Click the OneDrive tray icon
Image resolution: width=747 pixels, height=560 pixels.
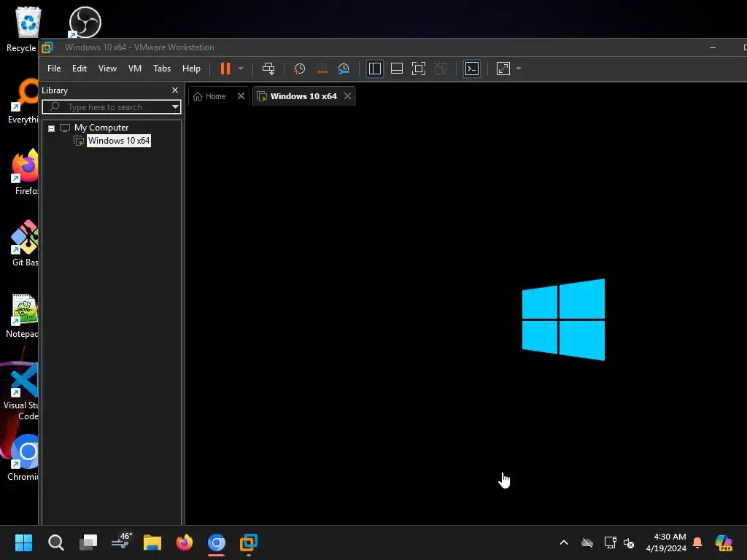(587, 542)
